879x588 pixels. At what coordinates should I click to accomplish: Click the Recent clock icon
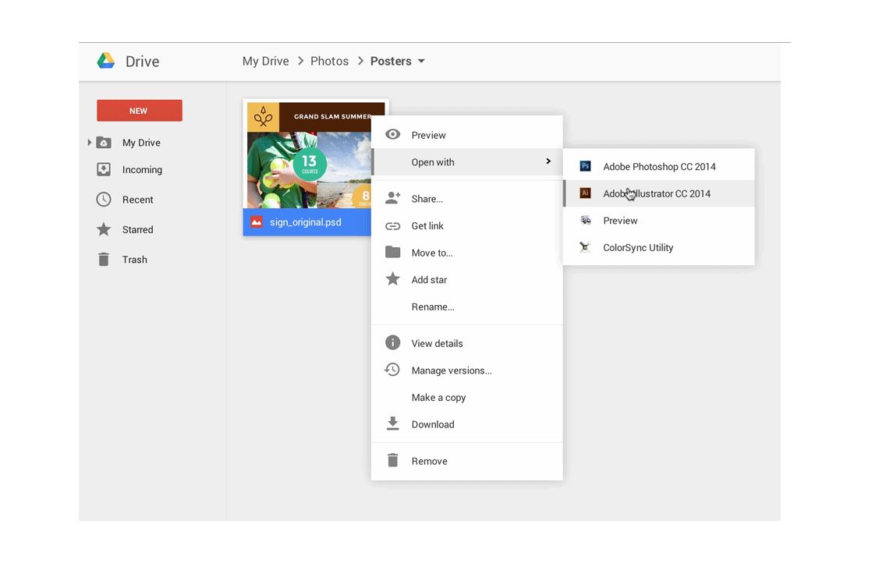[104, 199]
